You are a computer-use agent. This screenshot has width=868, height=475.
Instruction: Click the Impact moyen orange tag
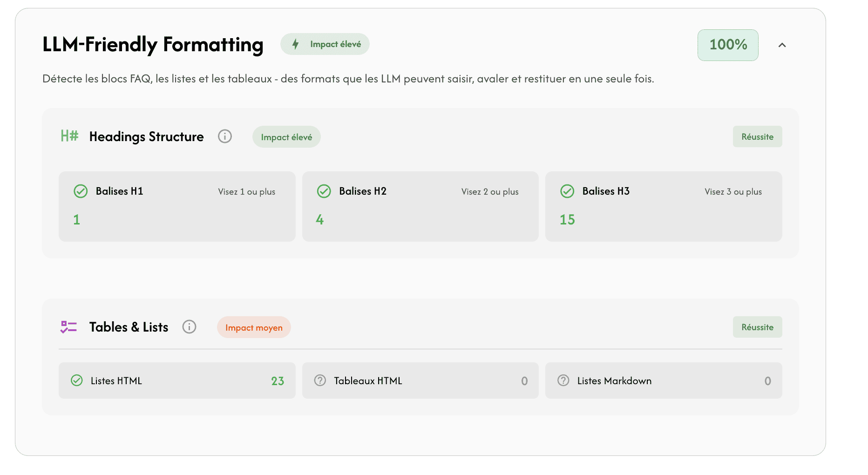pos(254,327)
